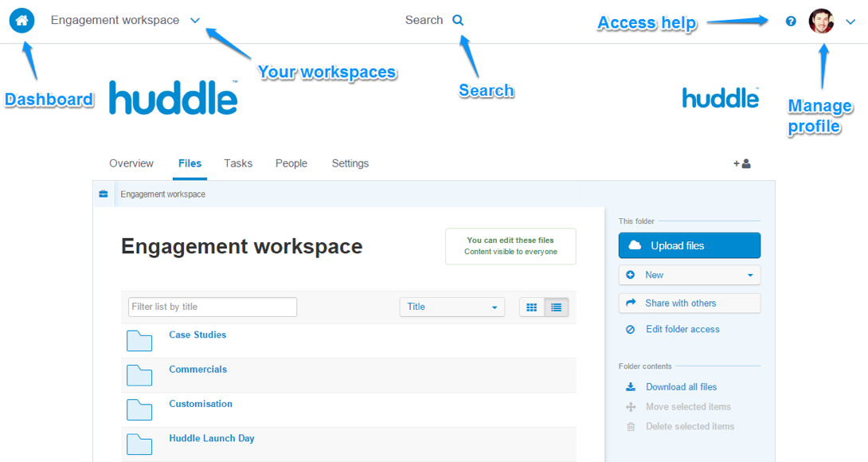Click the edit access circle-slash icon
The image size is (868, 462).
coord(630,329)
